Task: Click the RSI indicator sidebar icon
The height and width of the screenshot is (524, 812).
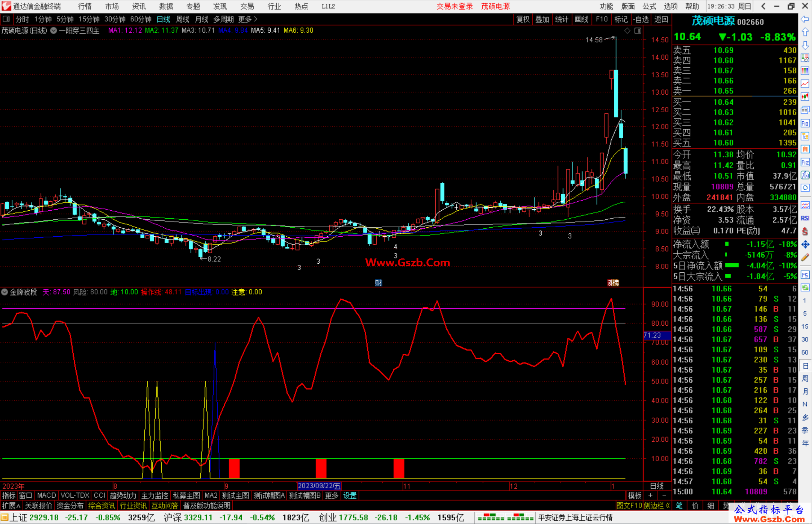Action: click(x=805, y=218)
